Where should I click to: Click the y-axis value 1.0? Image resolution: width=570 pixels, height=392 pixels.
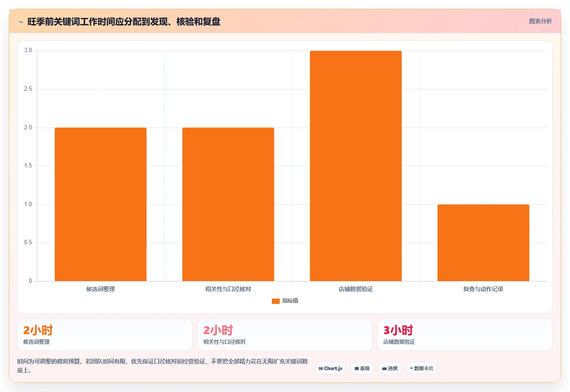point(28,204)
